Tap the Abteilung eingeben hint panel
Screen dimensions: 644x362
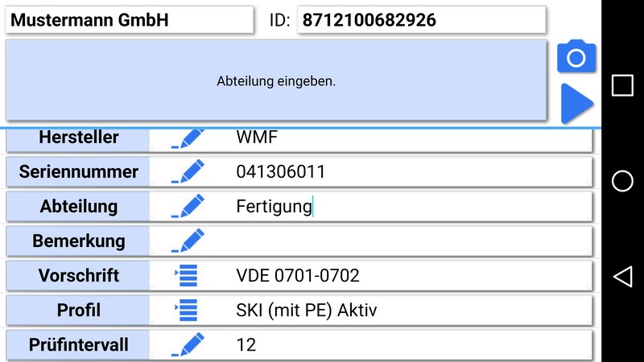tap(276, 80)
